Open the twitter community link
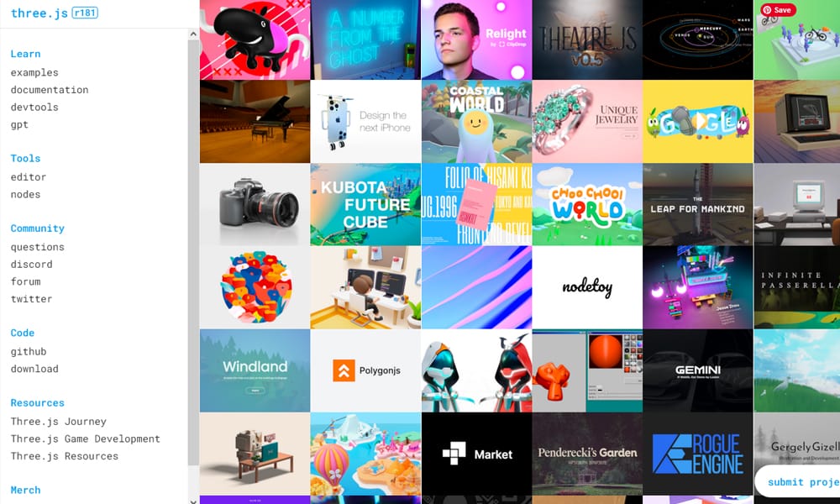840x504 pixels. pos(32,299)
